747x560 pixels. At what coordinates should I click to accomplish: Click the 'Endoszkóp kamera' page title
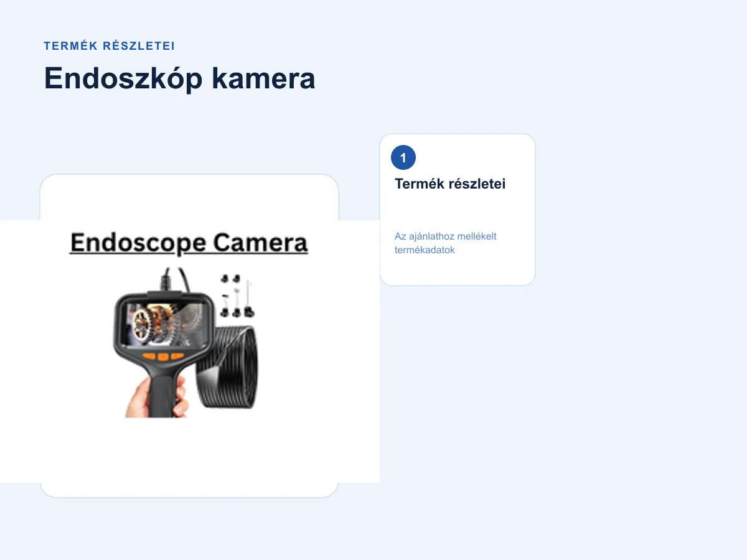click(x=180, y=79)
